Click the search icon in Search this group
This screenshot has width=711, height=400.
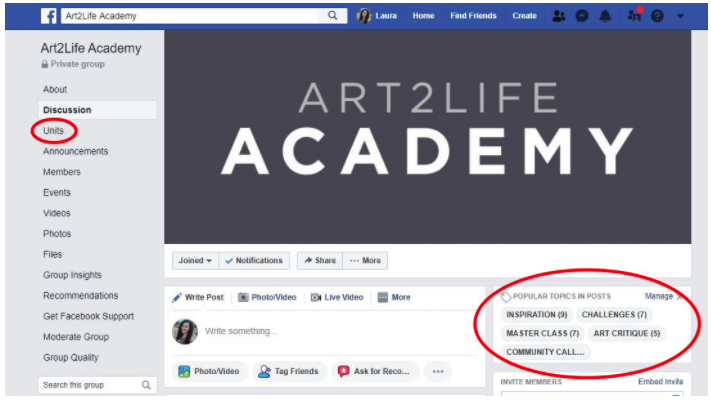[x=146, y=385]
